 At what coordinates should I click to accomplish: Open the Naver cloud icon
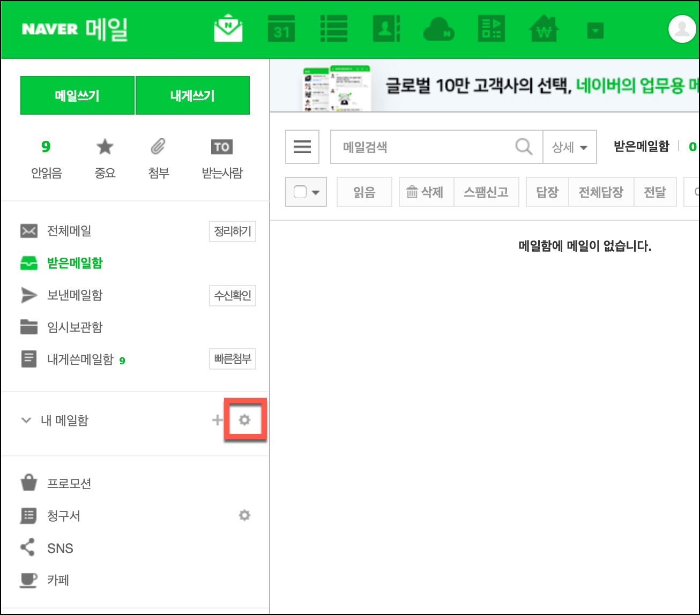coord(439,30)
